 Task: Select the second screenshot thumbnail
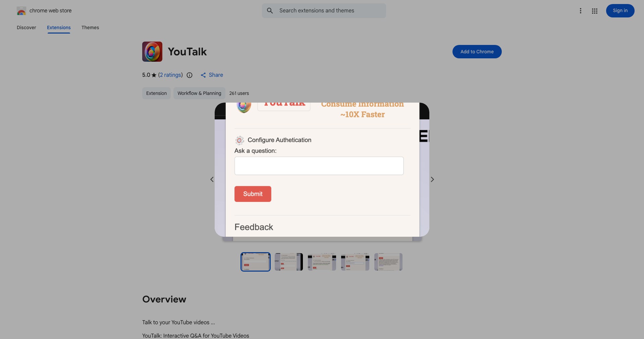[289, 262]
